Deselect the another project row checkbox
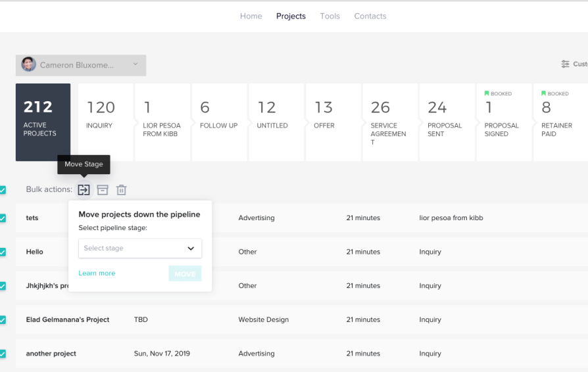The width and height of the screenshot is (588, 372). [3, 354]
